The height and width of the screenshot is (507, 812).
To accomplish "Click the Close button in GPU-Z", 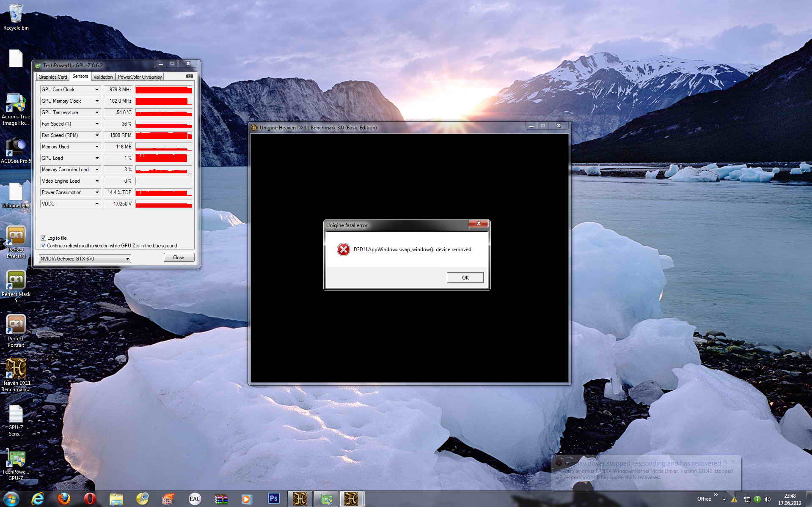I will [x=179, y=257].
